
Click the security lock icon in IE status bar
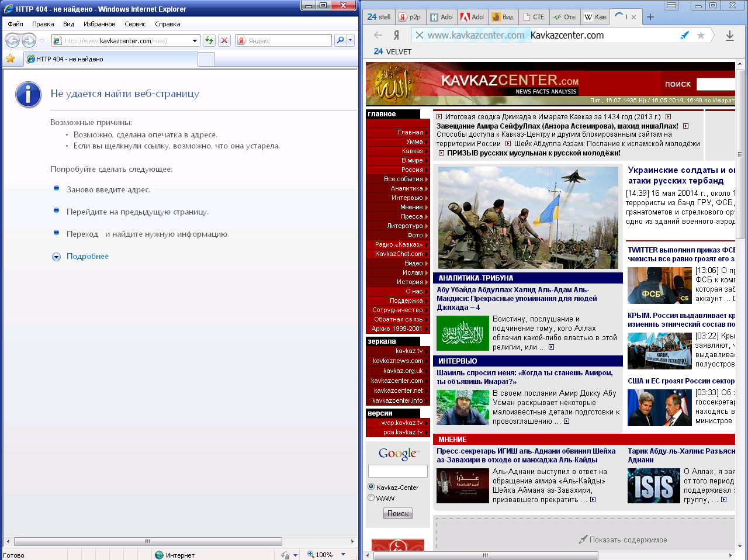tap(285, 555)
